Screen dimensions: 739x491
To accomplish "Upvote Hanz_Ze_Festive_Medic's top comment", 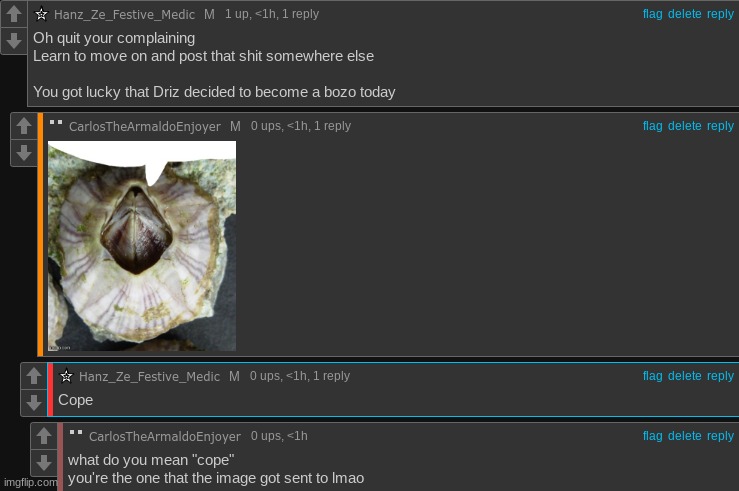I will [14, 14].
